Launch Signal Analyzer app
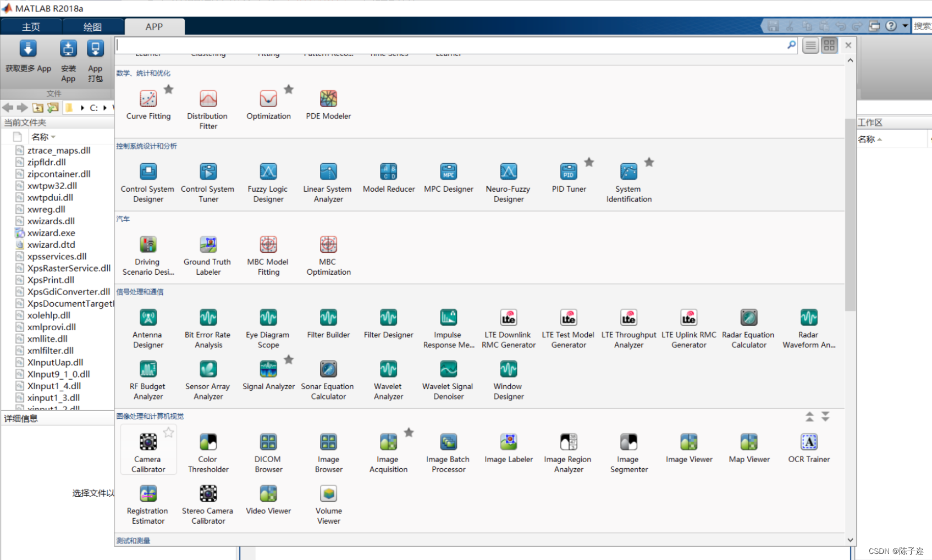This screenshot has width=932, height=560. [x=268, y=375]
